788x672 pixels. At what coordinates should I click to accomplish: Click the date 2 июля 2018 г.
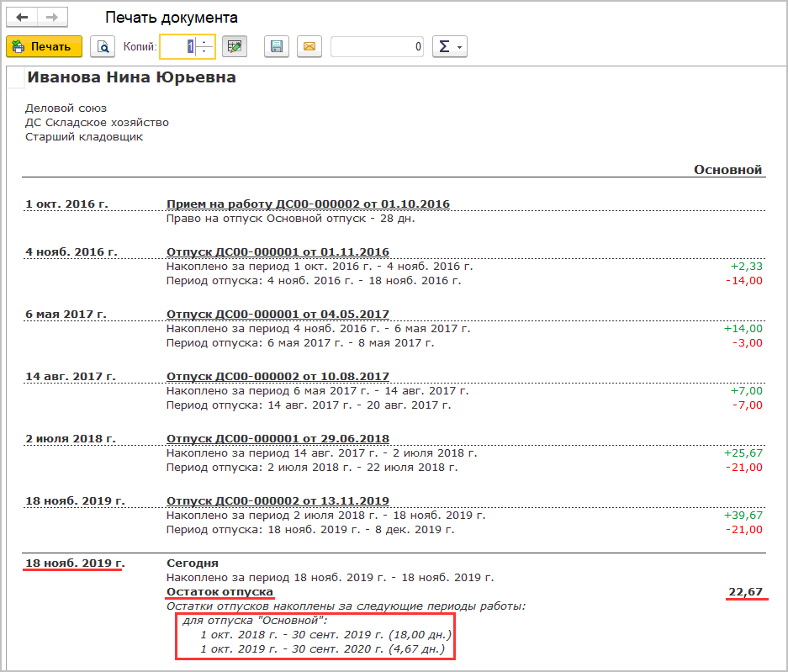tap(71, 439)
